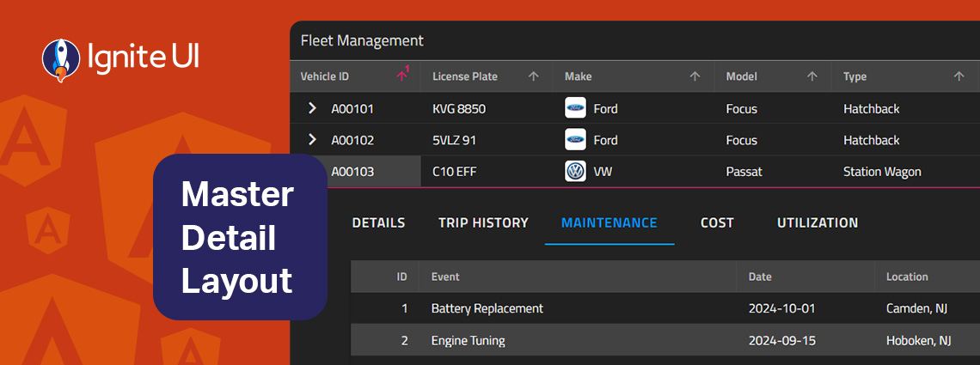Click the License Plate column header
The width and height of the screenshot is (980, 365).
(487, 76)
